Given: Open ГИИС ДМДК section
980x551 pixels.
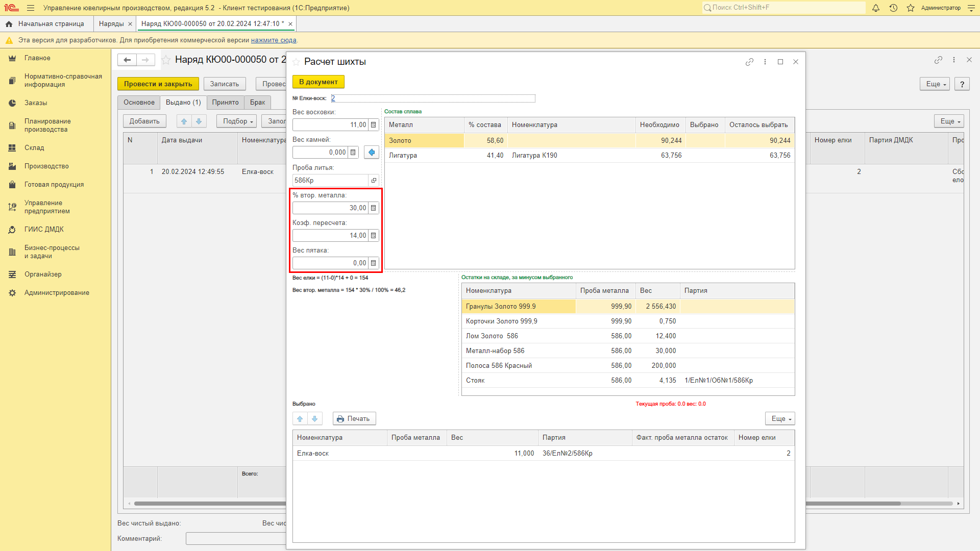Looking at the screenshot, I should pyautogui.click(x=44, y=230).
